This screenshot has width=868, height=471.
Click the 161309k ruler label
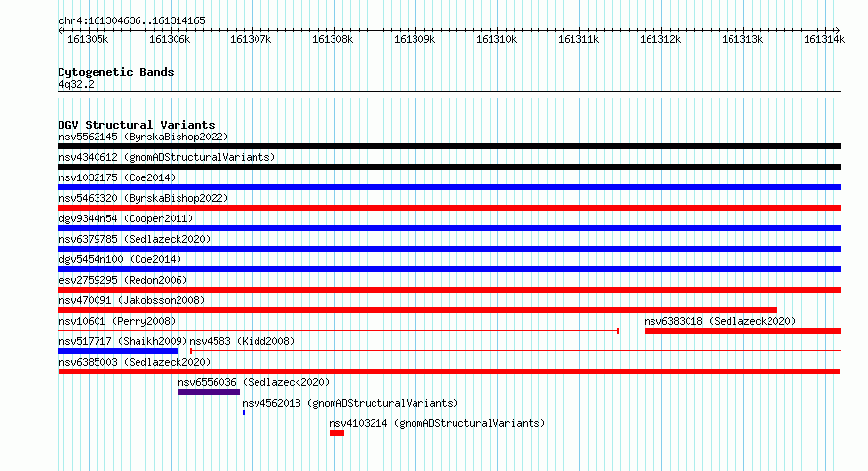click(414, 39)
